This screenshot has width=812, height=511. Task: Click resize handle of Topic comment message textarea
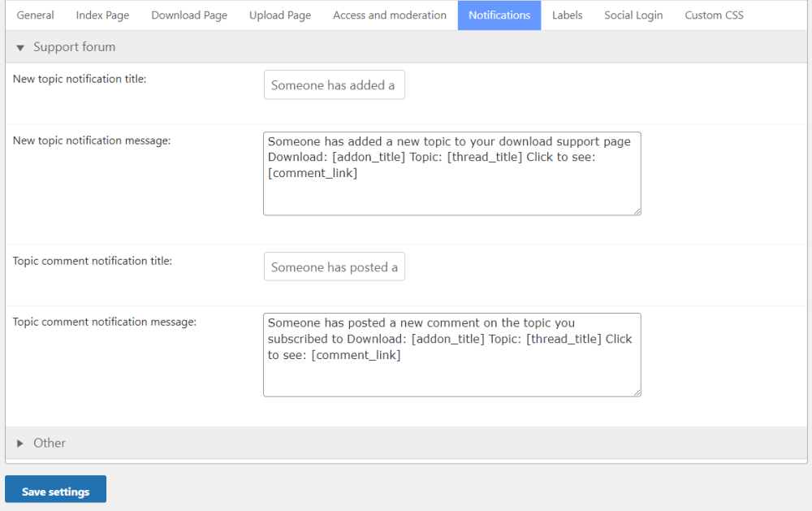[637, 392]
